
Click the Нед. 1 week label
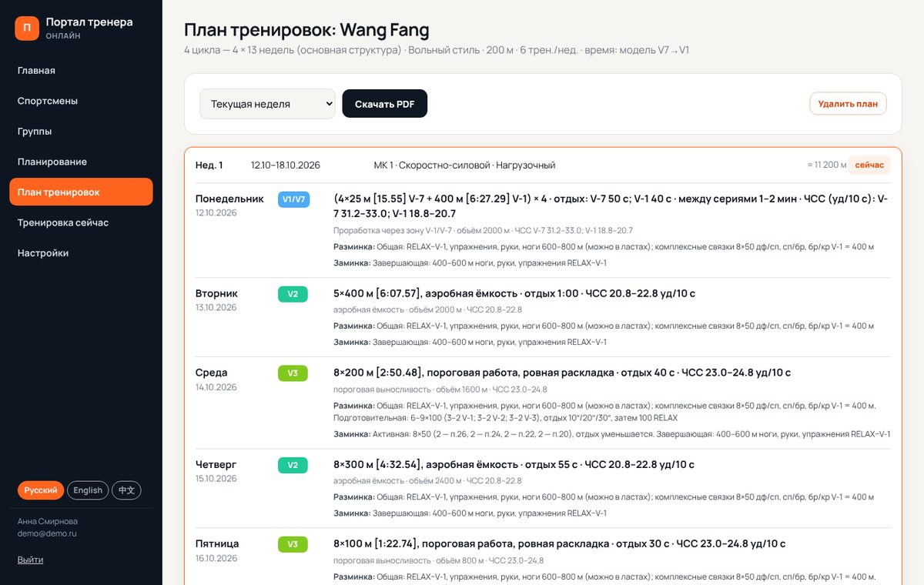point(209,165)
